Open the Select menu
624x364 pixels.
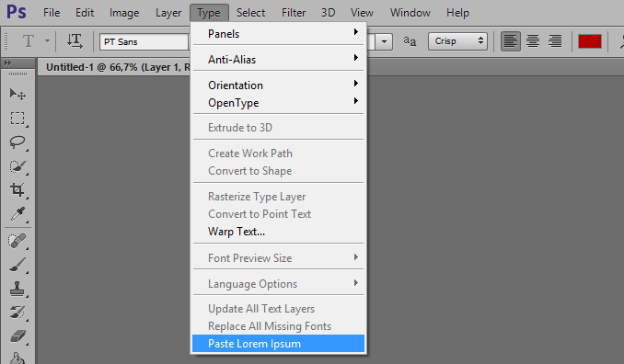pyautogui.click(x=250, y=13)
